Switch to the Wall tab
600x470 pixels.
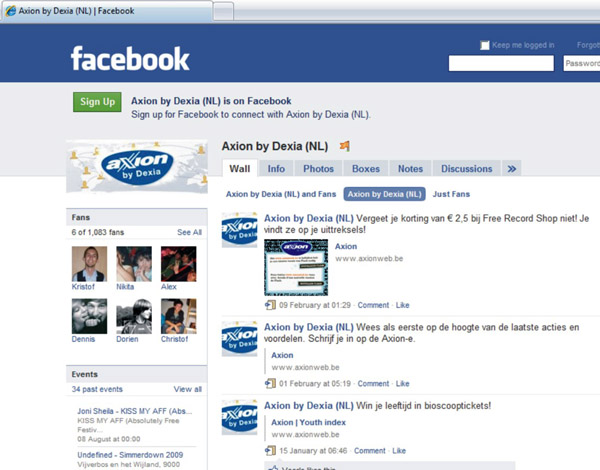coord(240,169)
